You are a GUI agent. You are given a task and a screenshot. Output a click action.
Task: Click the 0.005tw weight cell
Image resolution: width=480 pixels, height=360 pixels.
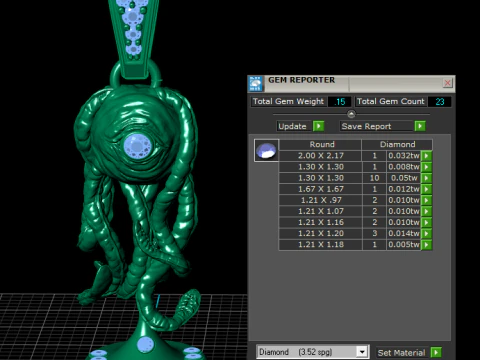tap(404, 245)
